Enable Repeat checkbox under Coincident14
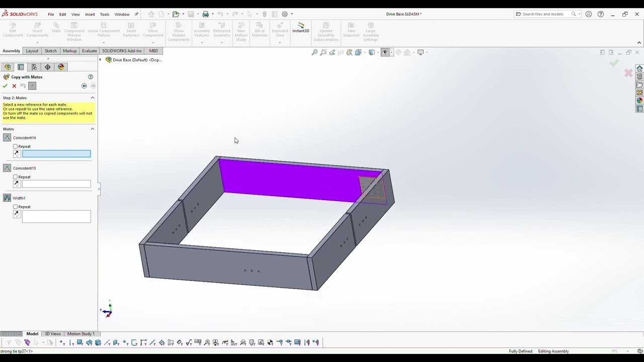Viewport: 644px width, 362px height. tap(15, 146)
